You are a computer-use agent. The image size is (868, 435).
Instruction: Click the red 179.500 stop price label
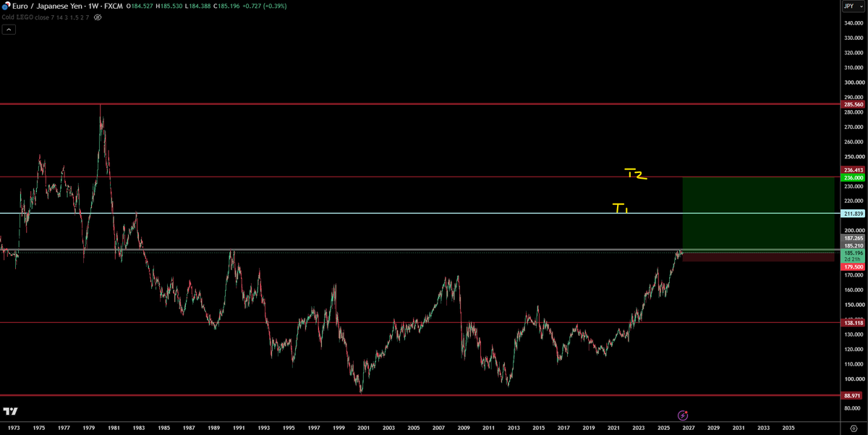[854, 267]
